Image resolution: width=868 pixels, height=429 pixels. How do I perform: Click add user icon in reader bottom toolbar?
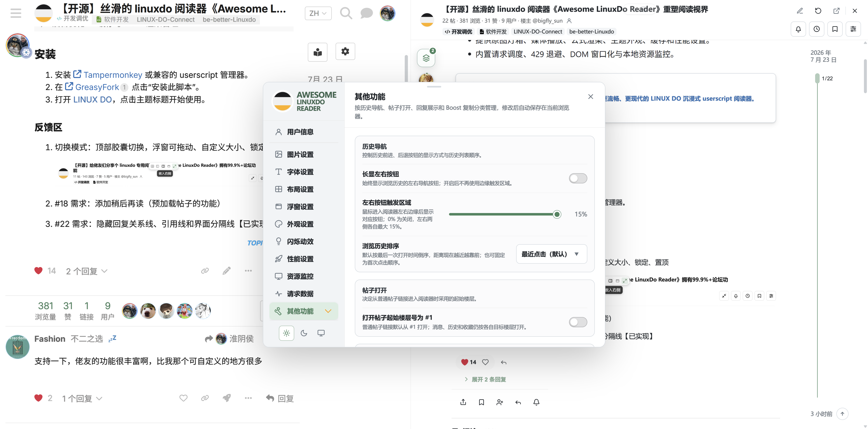pyautogui.click(x=500, y=402)
